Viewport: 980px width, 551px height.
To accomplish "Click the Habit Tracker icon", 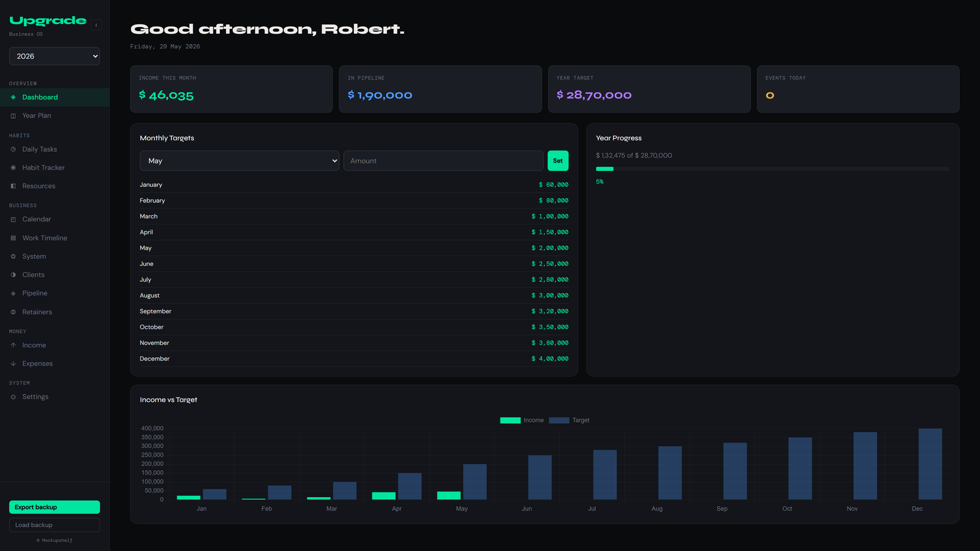I will point(13,168).
